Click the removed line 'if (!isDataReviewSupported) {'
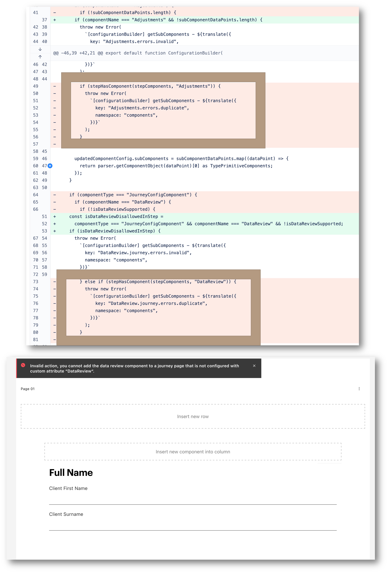The image size is (392, 575). 117,209
